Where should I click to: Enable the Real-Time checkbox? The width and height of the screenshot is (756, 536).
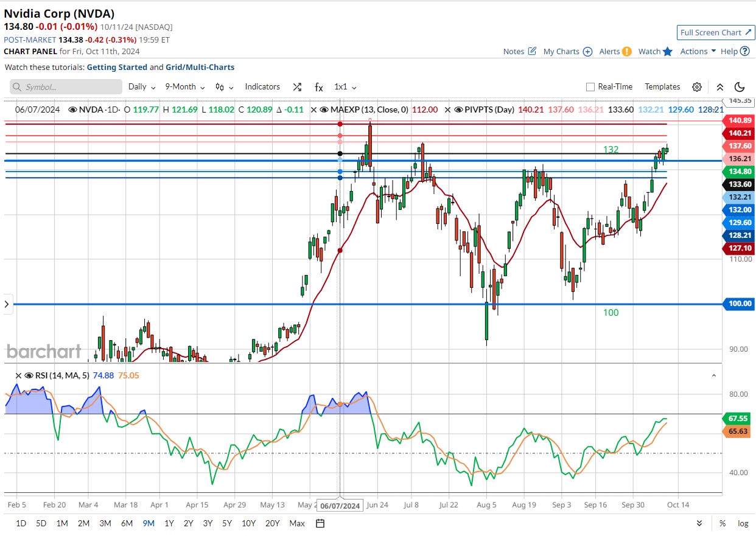[x=590, y=87]
